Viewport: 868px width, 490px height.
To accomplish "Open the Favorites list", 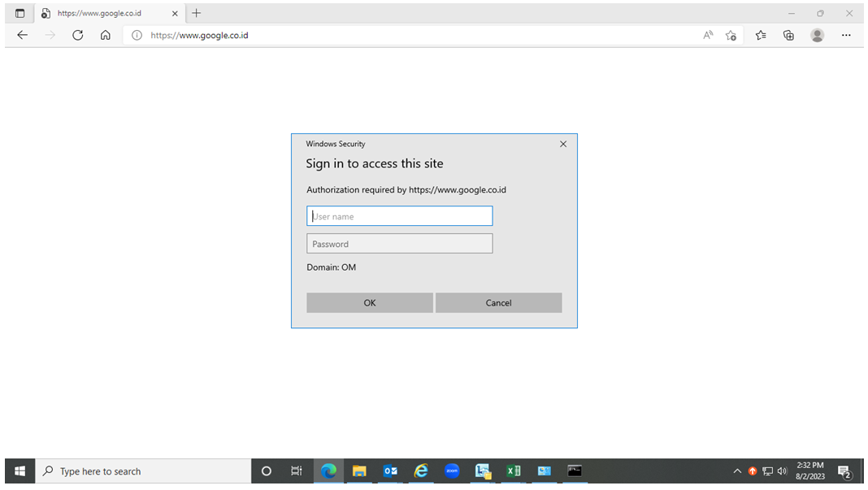I will coord(761,35).
